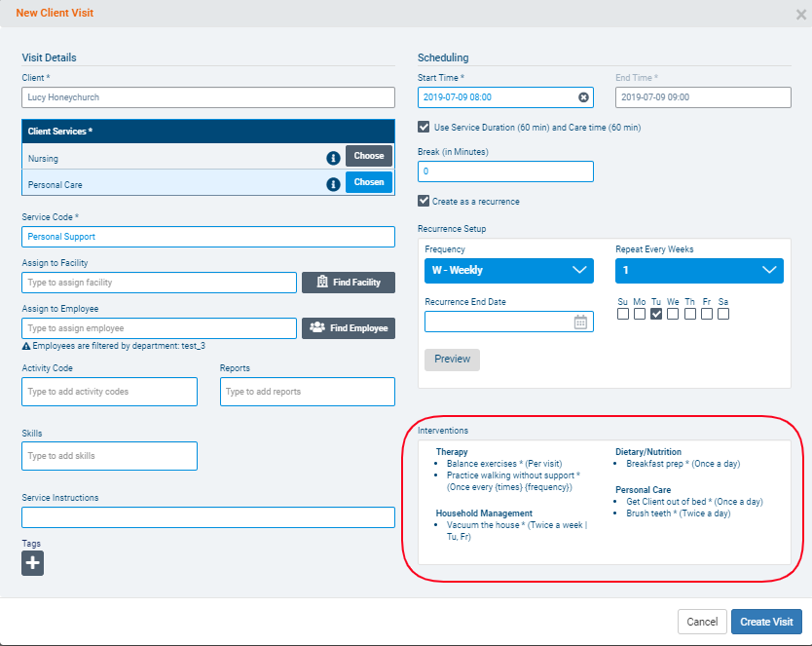
Task: Click the Activity Code input field
Action: pos(109,392)
